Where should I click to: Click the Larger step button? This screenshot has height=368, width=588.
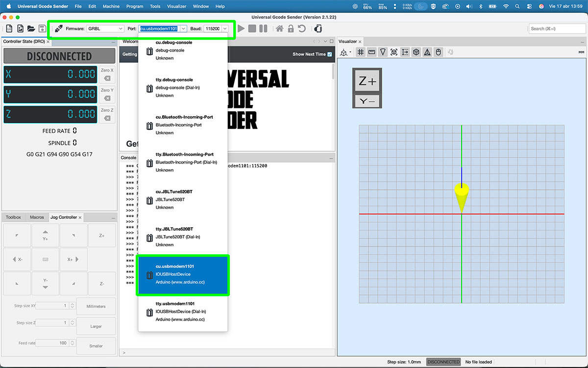click(96, 326)
